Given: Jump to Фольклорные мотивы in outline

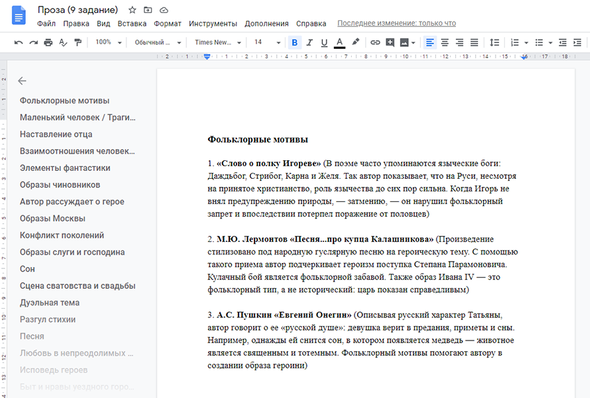Looking at the screenshot, I should 64,100.
